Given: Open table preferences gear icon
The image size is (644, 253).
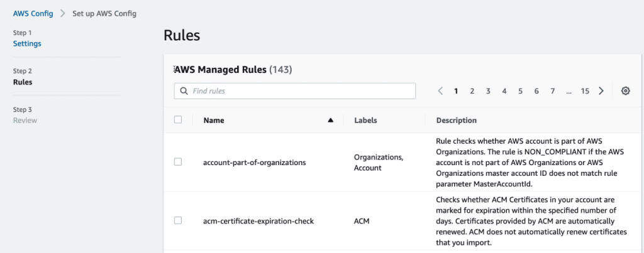Looking at the screenshot, I should point(625,91).
